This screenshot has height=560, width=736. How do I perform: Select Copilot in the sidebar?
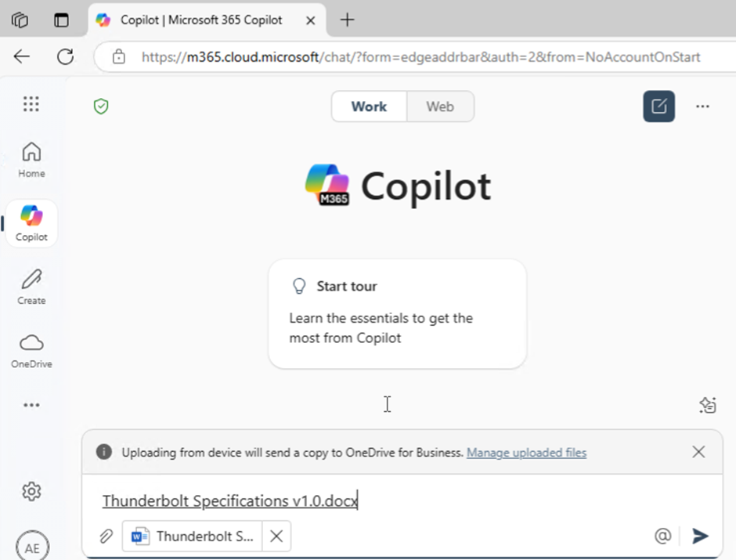pyautogui.click(x=31, y=223)
